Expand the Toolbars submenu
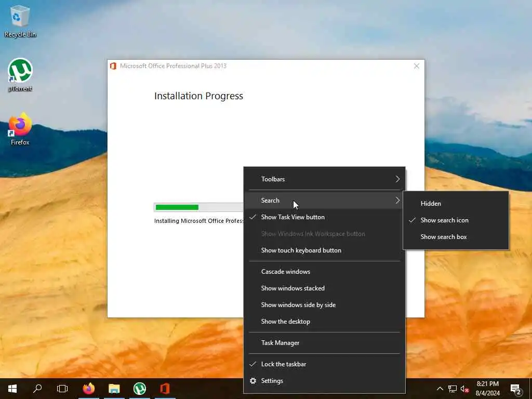Viewport: 532px width, 399px height. click(x=324, y=179)
